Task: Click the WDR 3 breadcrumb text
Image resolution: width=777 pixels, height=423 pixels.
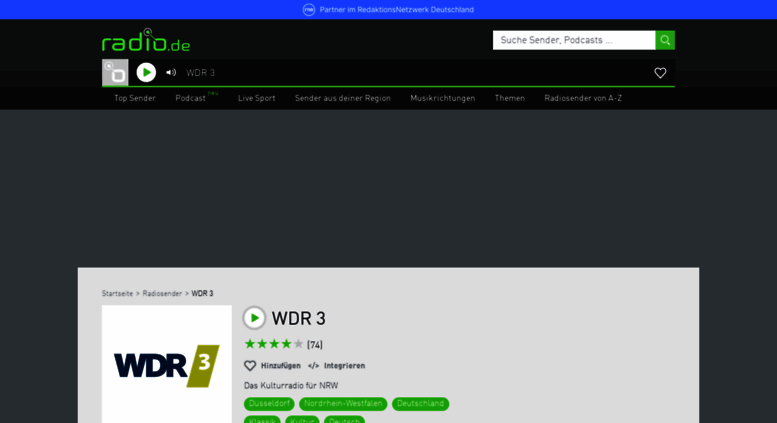Action: click(x=202, y=294)
